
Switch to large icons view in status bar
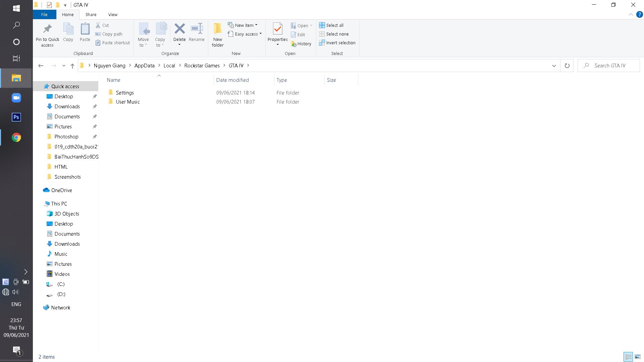(x=638, y=357)
